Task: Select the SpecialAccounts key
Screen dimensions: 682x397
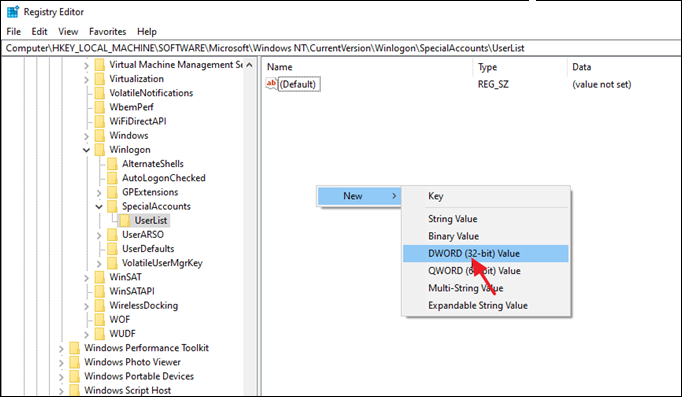Action: [156, 206]
